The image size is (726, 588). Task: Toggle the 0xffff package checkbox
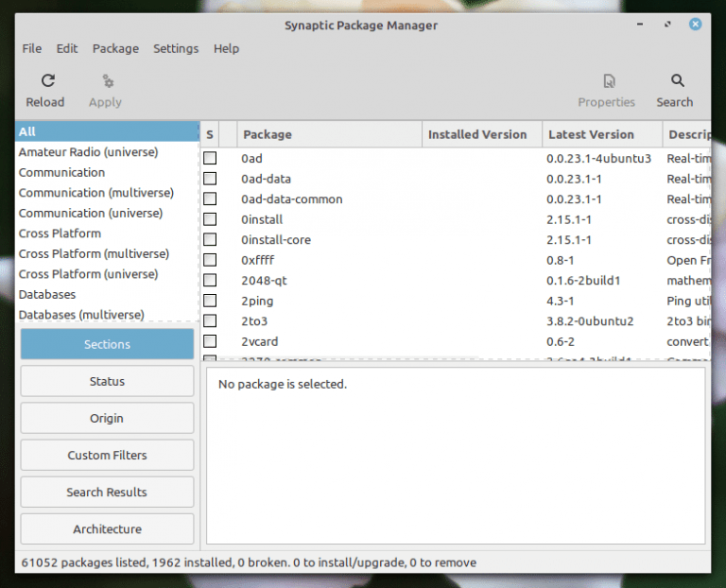pos(210,260)
